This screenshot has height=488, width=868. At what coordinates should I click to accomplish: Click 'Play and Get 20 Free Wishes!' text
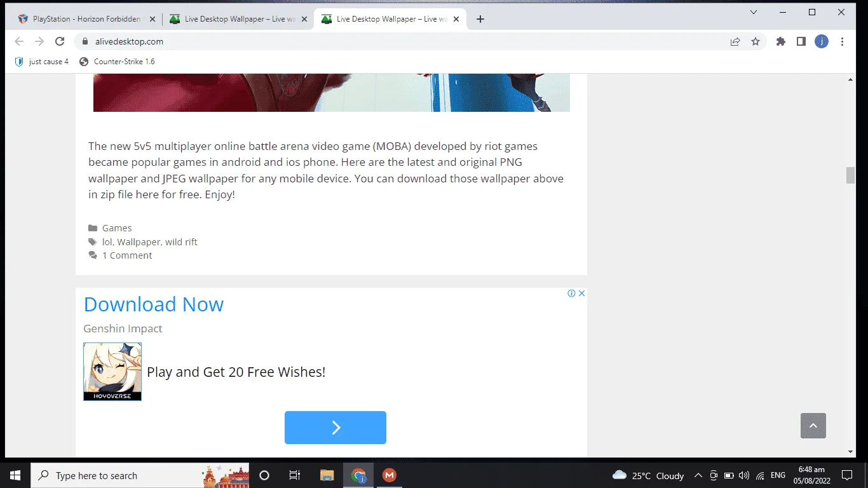click(x=236, y=372)
